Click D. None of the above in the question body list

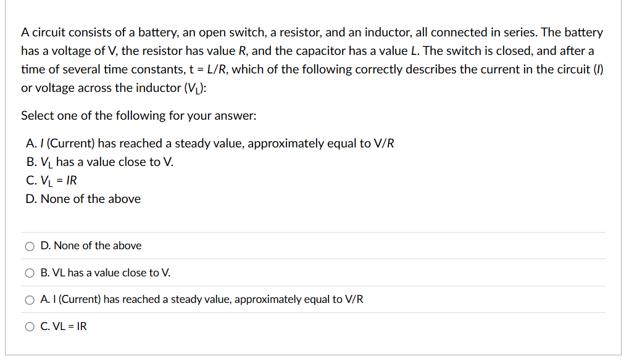(x=83, y=199)
